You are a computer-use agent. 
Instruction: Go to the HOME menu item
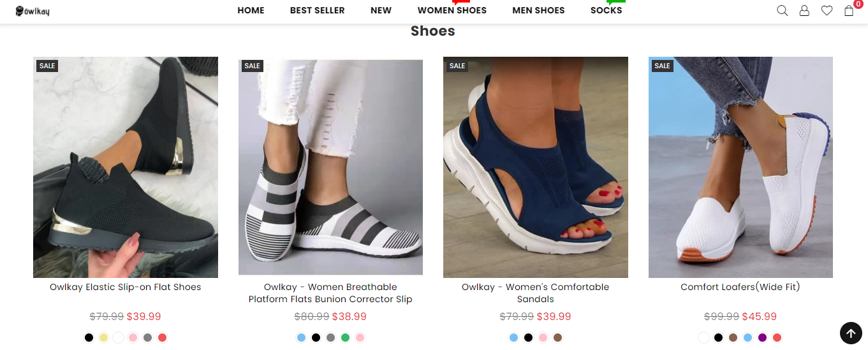point(251,10)
